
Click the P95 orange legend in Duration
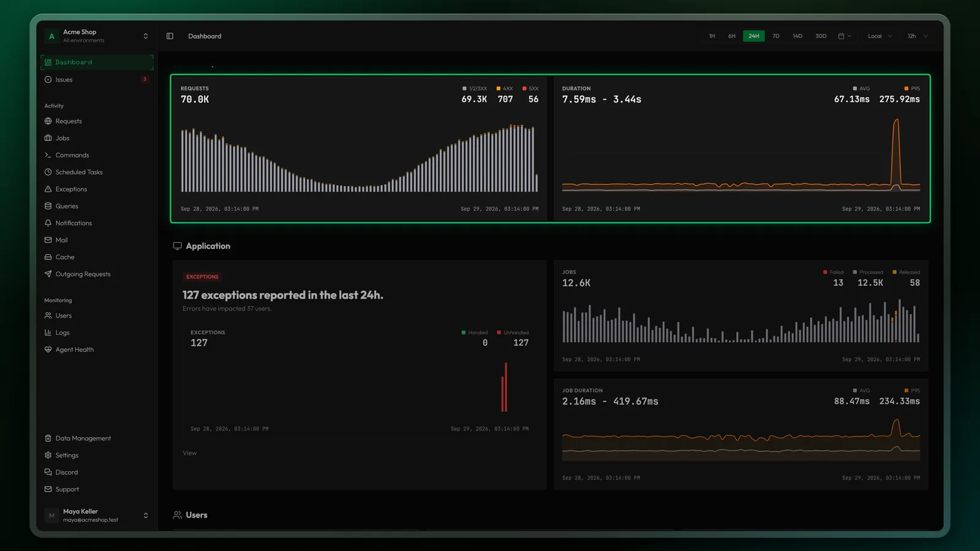click(912, 89)
